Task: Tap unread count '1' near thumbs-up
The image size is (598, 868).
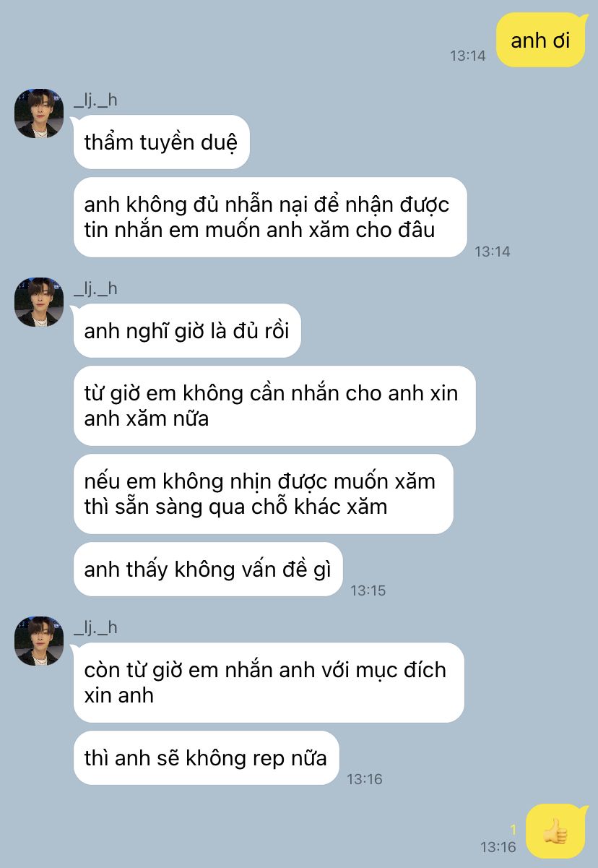Action: 513,830
